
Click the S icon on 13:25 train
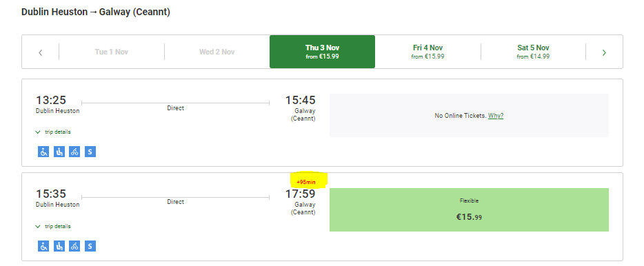90,152
